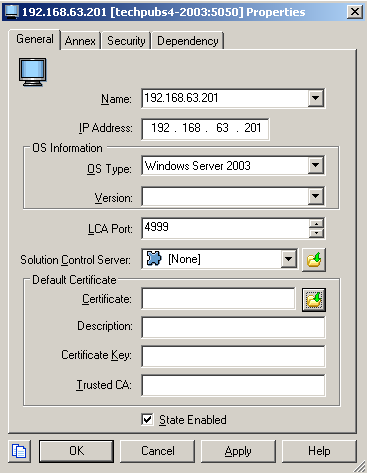Click the browse folder icon for Solution Control Server
367x473 pixels.
pyautogui.click(x=314, y=260)
